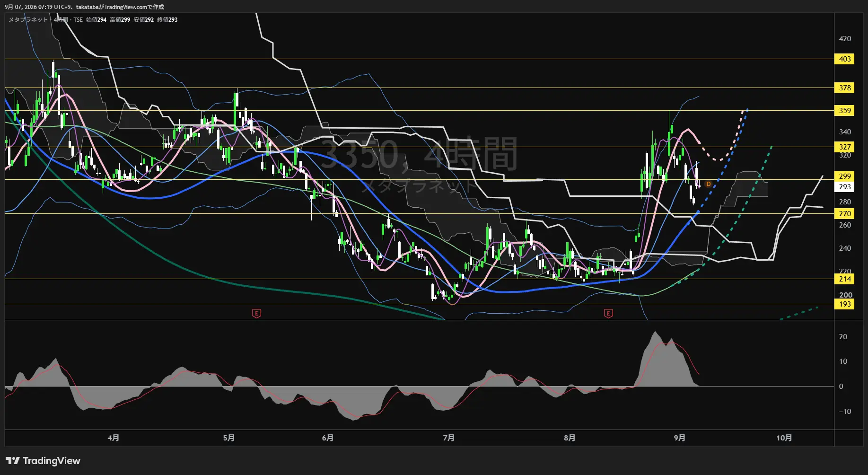Click the 420 tick on the price axis
The image size is (868, 475).
(x=845, y=39)
